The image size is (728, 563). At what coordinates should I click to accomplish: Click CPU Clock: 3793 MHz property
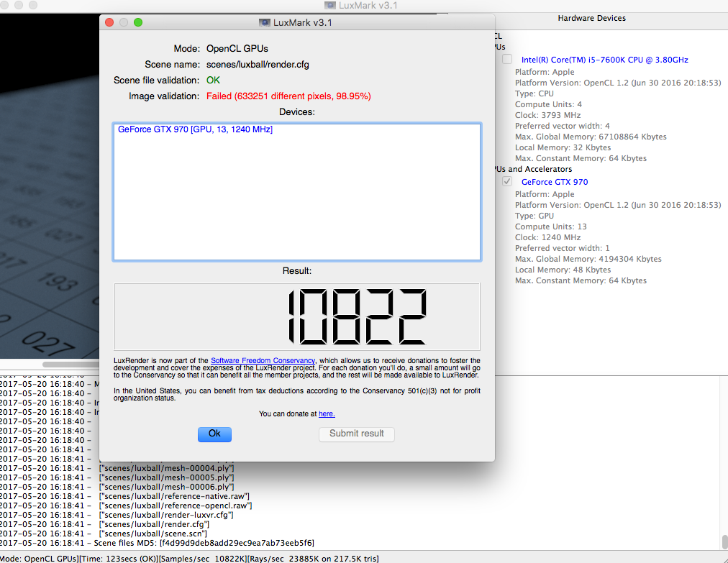click(548, 115)
